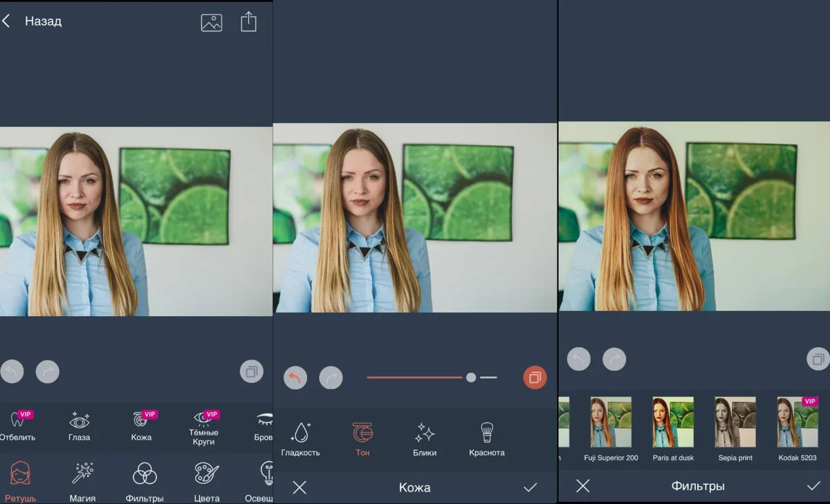Choose the Тон tone option
830x504 pixels.
point(362,440)
